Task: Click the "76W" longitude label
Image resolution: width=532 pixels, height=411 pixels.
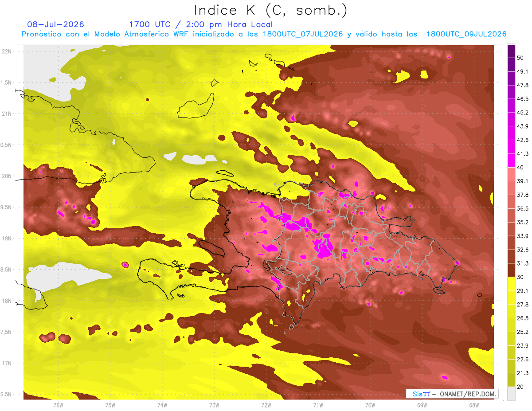Action: [58, 405]
